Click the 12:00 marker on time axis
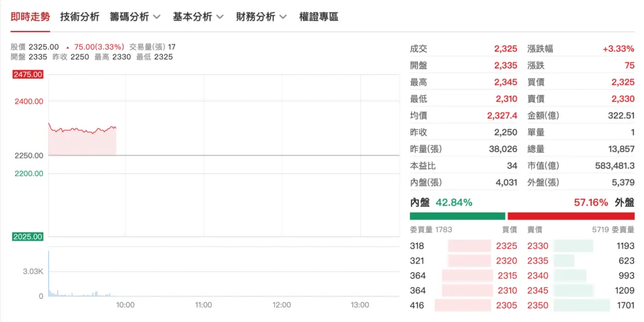Viewport: 644px width, 322px height. pos(282,305)
